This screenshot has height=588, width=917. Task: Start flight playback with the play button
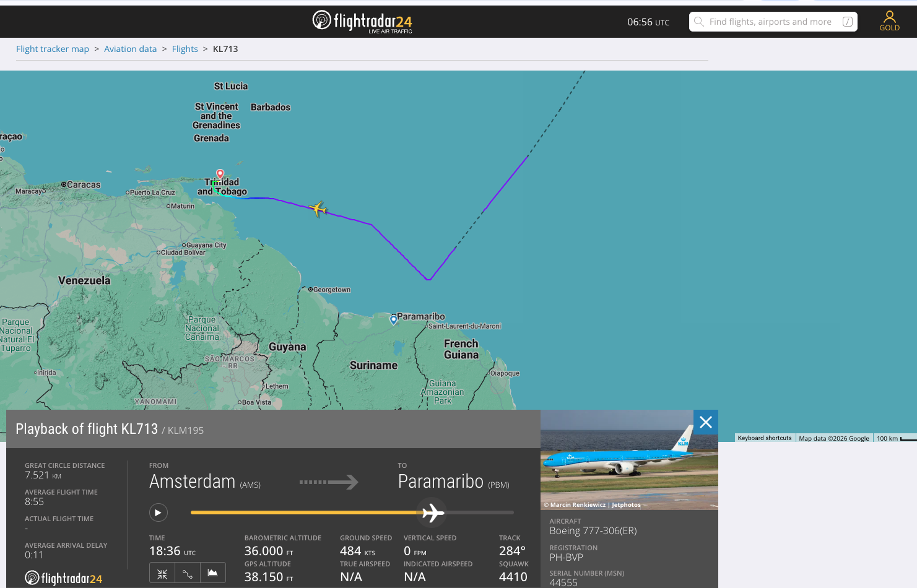coord(158,512)
